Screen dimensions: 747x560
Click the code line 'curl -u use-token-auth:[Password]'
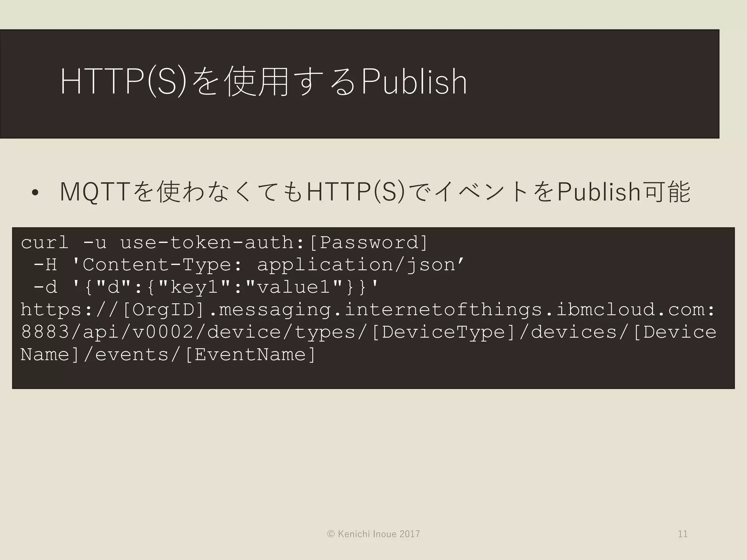224,242
